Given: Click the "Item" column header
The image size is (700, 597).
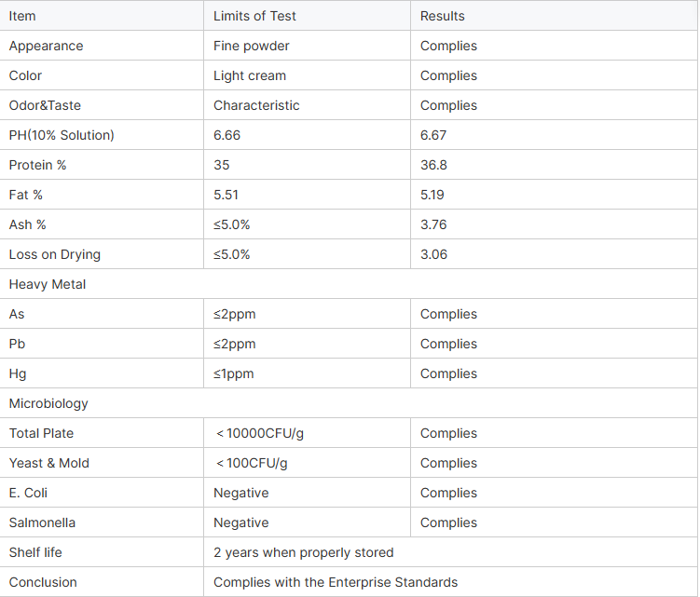Looking at the screenshot, I should coord(22,16).
